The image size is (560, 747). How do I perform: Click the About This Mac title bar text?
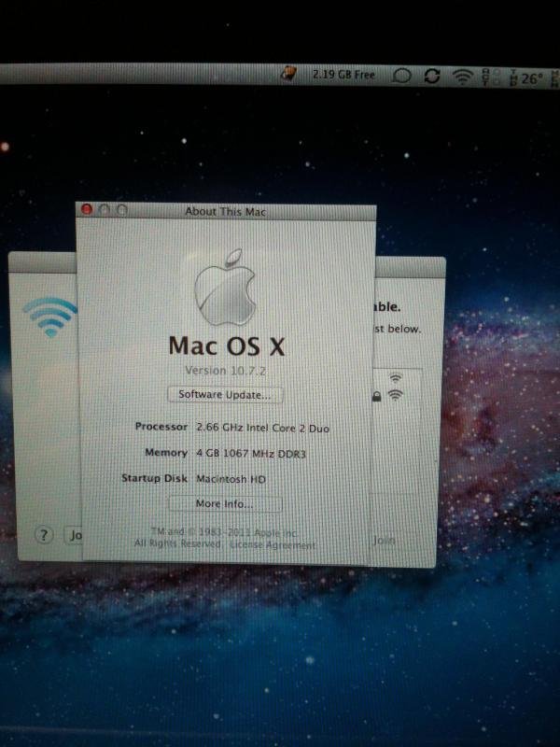(225, 212)
